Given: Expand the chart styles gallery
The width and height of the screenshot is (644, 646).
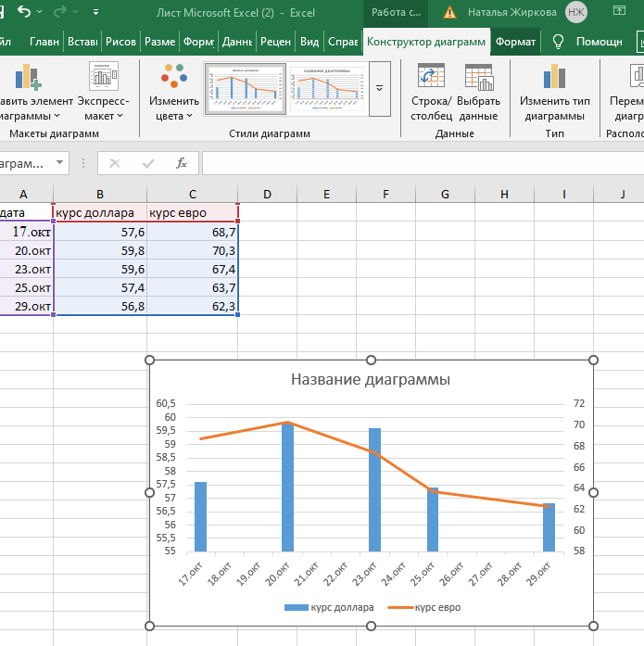Looking at the screenshot, I should tap(379, 88).
